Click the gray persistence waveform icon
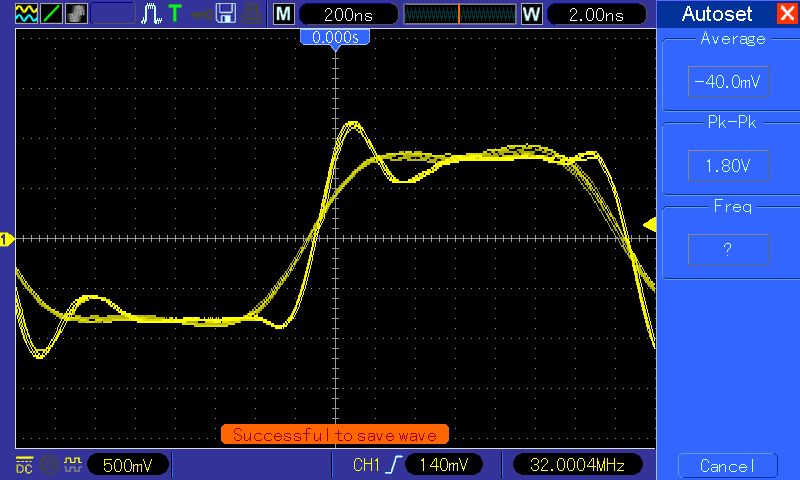 tap(77, 13)
